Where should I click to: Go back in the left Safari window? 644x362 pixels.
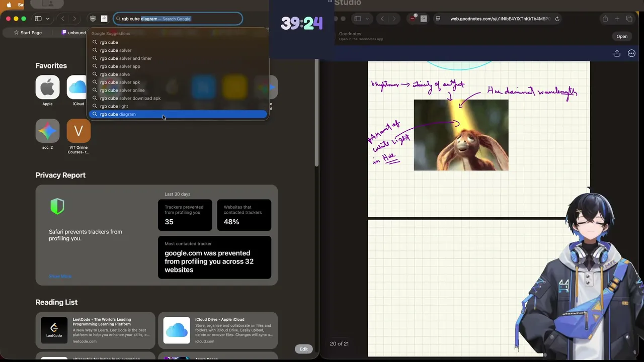click(62, 19)
